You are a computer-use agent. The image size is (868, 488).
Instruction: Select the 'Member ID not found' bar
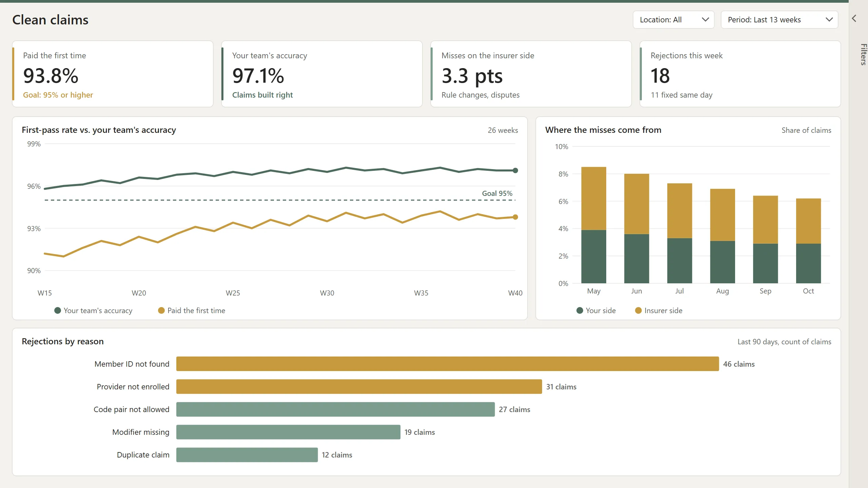[x=448, y=364]
